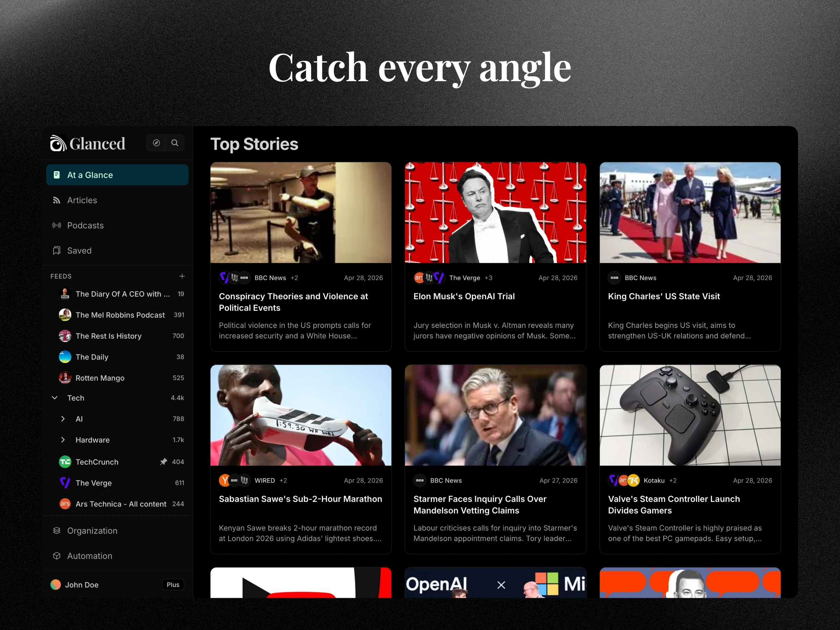This screenshot has width=840, height=630.
Task: Click The Daily podcast avatar
Action: 65,357
